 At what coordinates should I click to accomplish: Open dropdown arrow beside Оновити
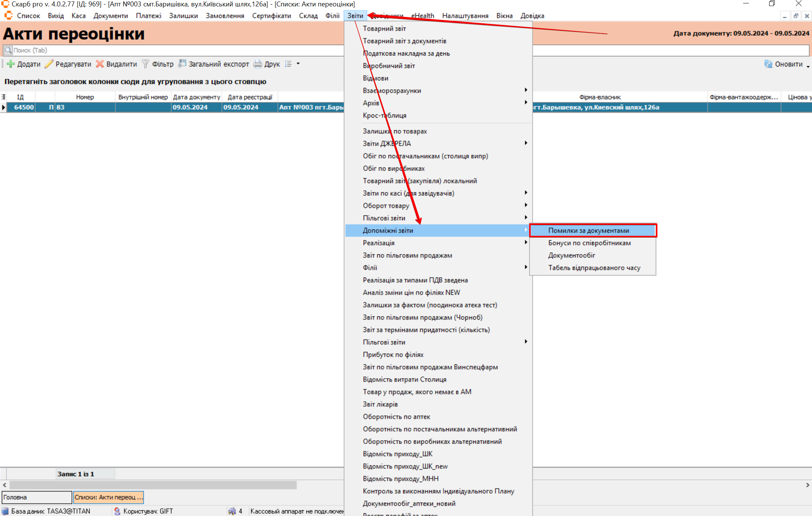pos(808,66)
